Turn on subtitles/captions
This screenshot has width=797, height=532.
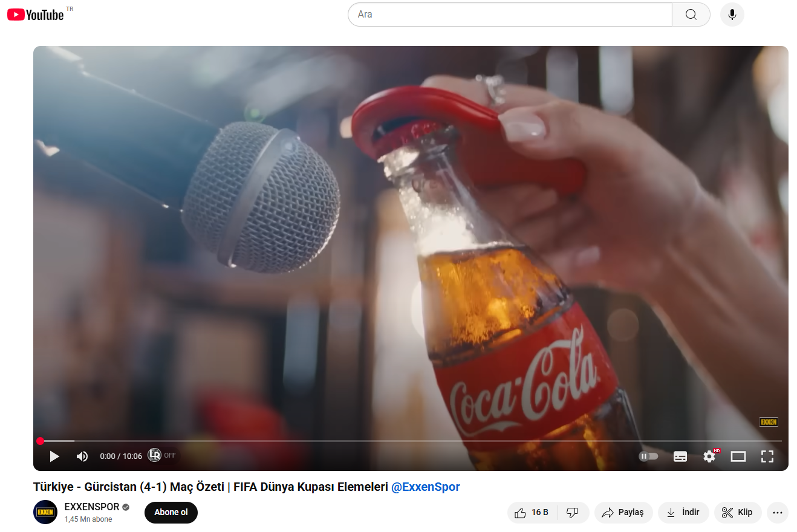(x=680, y=456)
